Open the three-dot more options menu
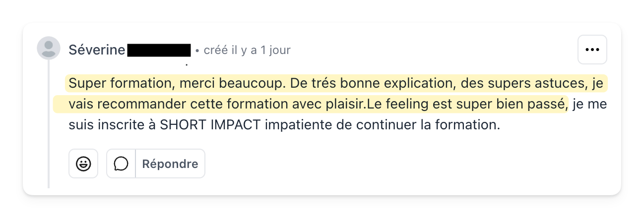 pyautogui.click(x=592, y=50)
